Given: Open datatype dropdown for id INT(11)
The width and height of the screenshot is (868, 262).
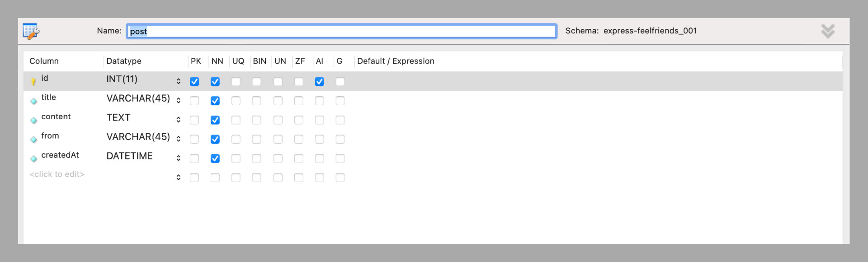Looking at the screenshot, I should [179, 81].
